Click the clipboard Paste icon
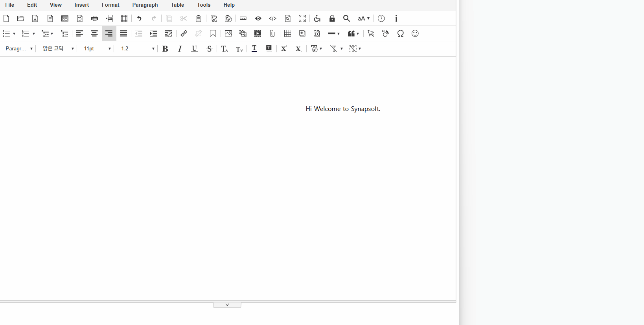This screenshot has height=325, width=644. click(x=199, y=18)
